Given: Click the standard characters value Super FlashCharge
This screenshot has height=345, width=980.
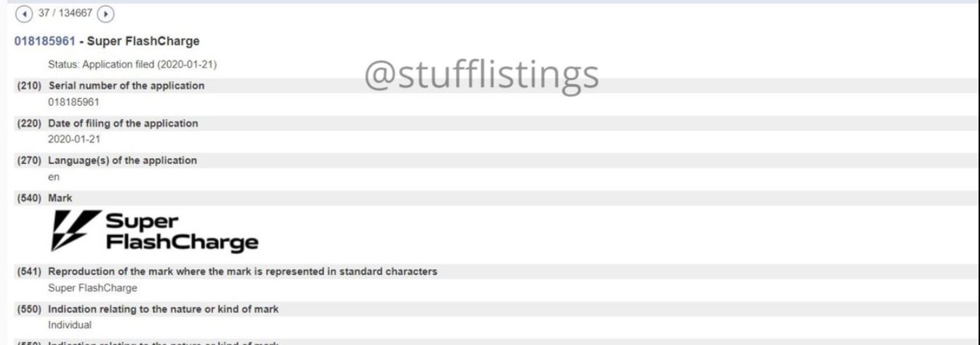Looking at the screenshot, I should [81, 287].
